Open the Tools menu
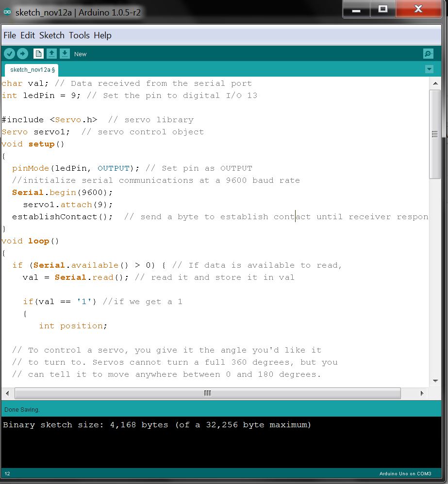This screenshot has width=448, height=484. coord(79,35)
